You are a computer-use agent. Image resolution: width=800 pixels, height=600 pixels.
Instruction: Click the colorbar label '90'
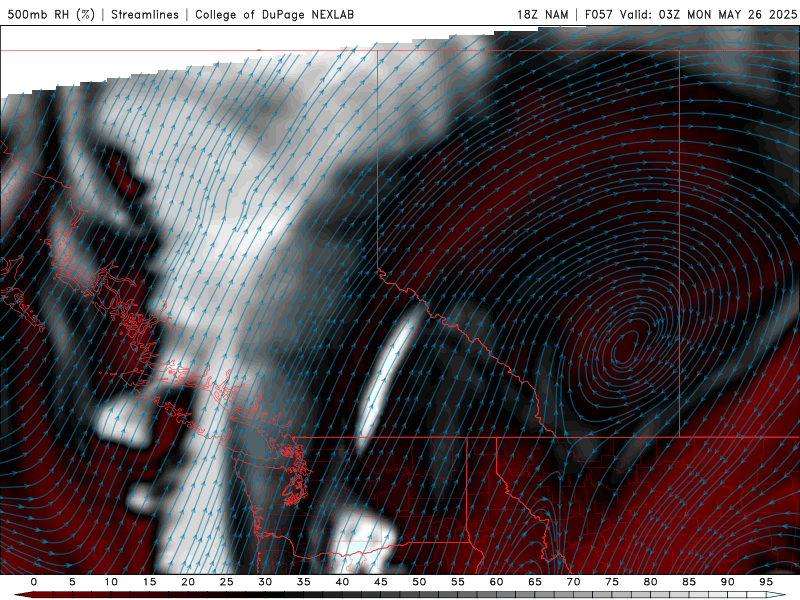[727, 582]
